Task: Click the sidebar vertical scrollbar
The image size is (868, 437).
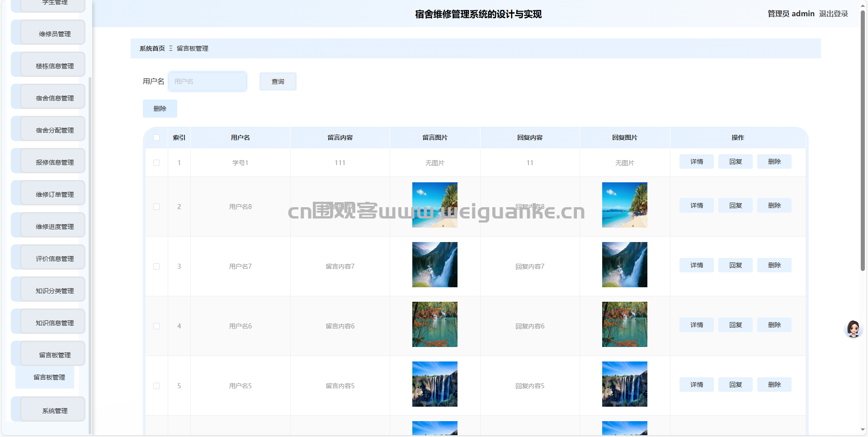Action: (90, 256)
